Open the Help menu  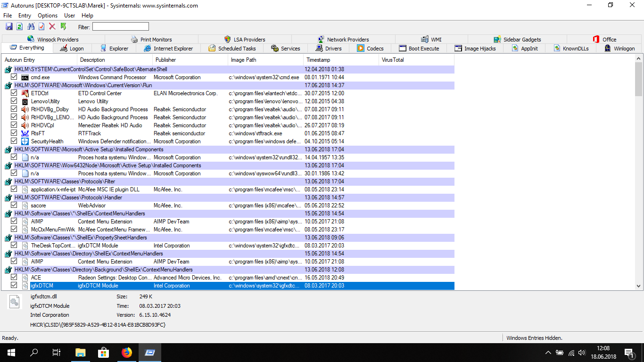coord(87,16)
